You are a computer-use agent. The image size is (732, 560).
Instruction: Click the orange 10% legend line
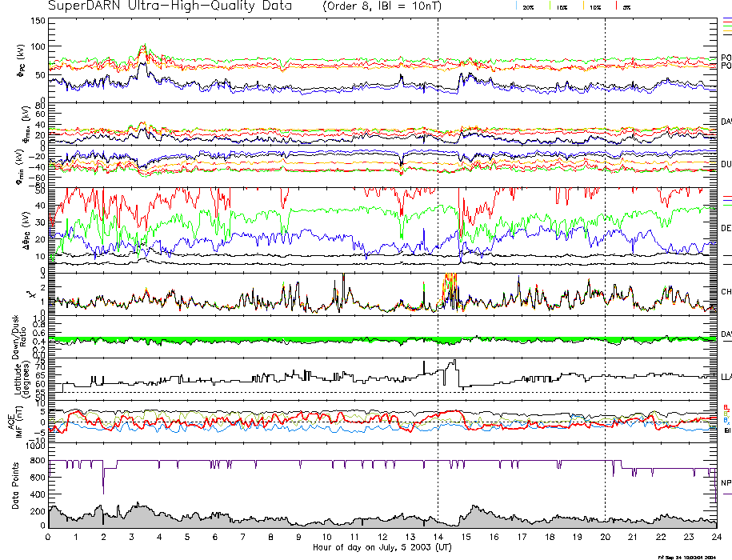point(583,6)
